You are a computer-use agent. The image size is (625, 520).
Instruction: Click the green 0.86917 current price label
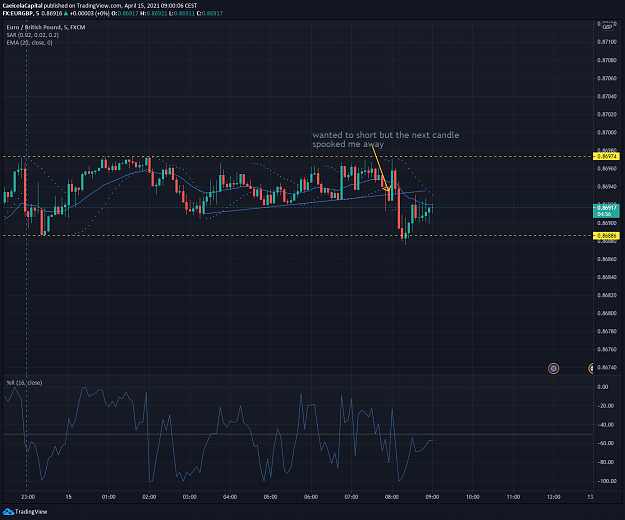[x=606, y=210]
